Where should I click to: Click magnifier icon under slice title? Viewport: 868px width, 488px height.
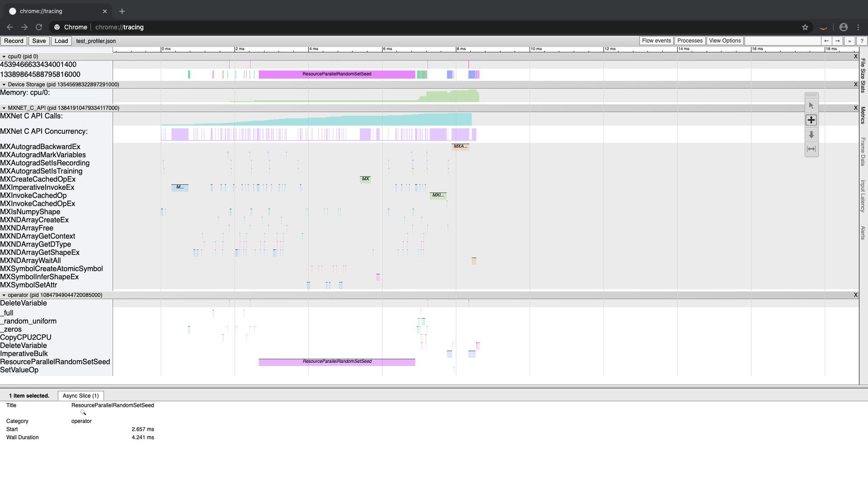click(x=83, y=413)
